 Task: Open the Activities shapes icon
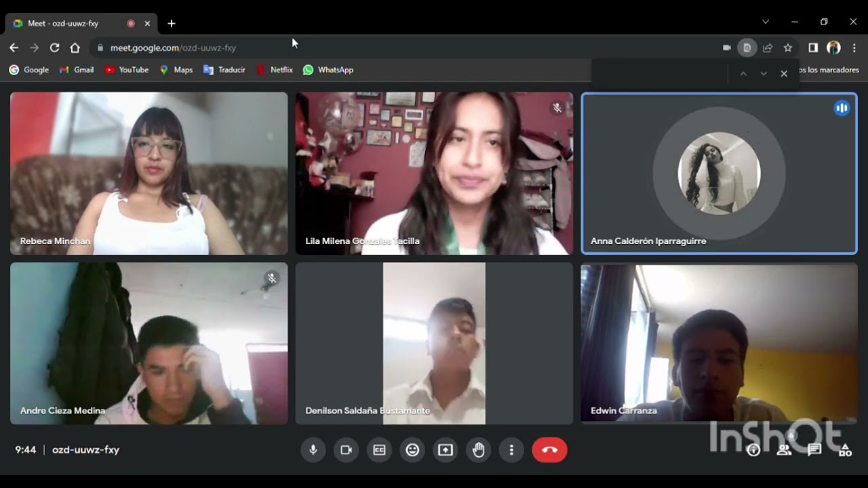point(845,450)
